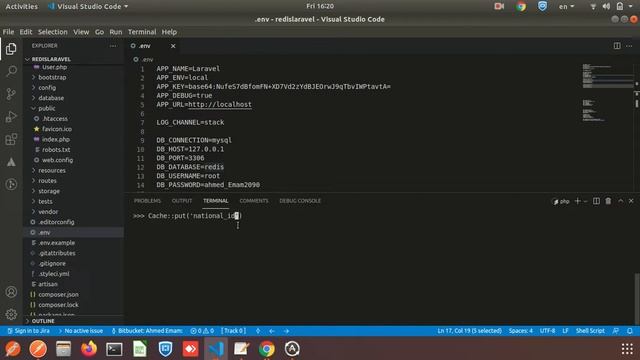640x360 pixels.
Task: Open the Source Control view
Action: tap(11, 94)
